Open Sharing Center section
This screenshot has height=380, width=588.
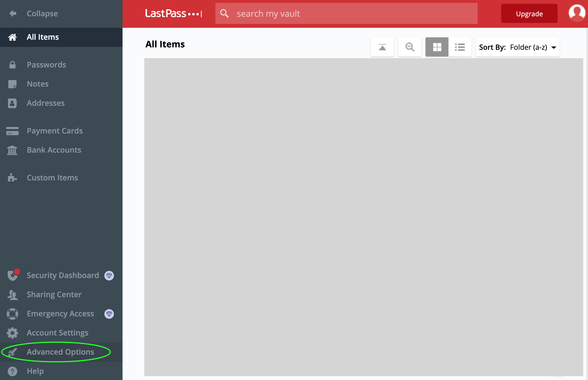point(54,294)
